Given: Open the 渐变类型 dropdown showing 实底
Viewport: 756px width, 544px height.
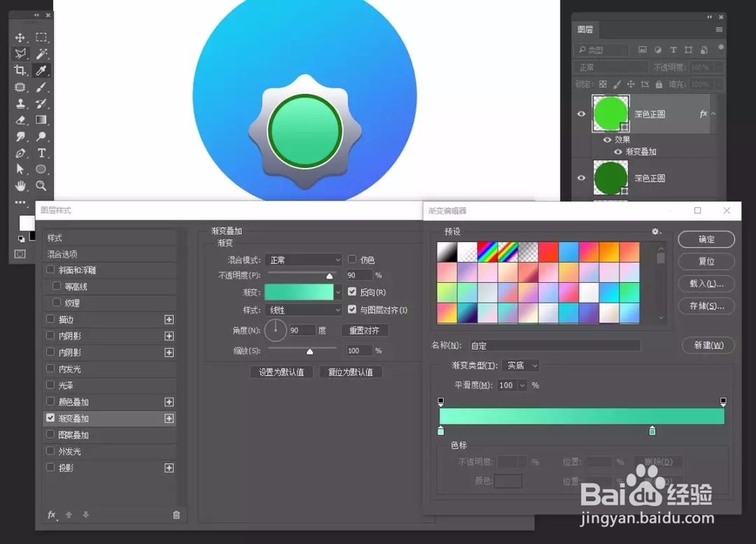Looking at the screenshot, I should point(521,366).
